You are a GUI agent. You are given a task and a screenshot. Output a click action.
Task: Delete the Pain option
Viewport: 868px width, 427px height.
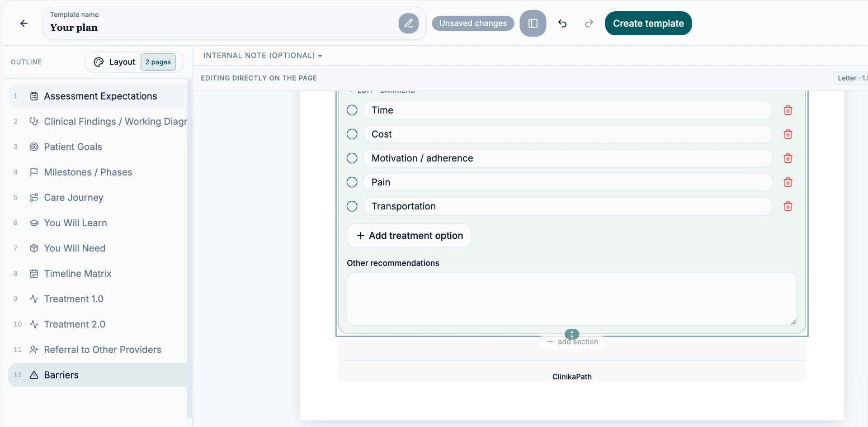tap(788, 182)
